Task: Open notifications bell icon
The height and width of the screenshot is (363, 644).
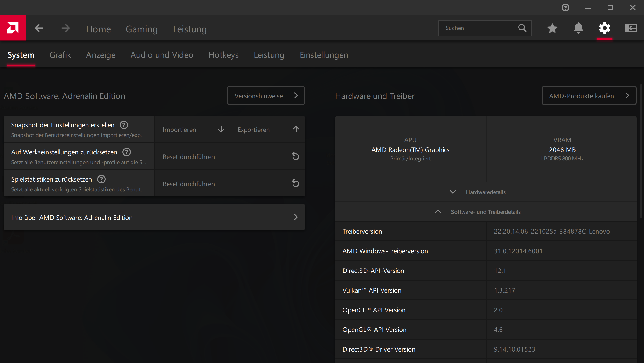Action: click(x=578, y=28)
